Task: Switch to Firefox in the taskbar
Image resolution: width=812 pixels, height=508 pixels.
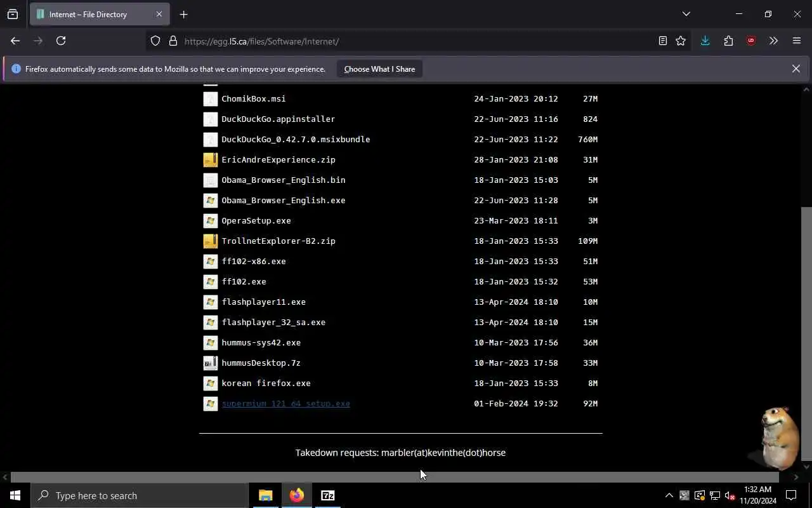Action: coord(297,495)
